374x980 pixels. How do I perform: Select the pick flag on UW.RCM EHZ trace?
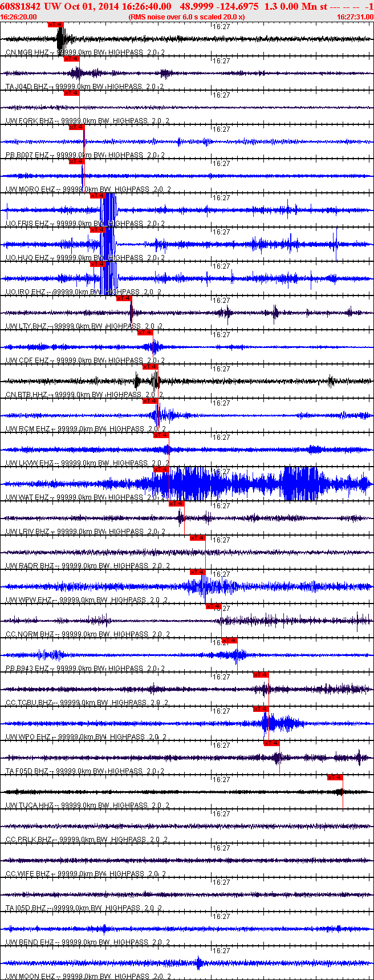151,401
